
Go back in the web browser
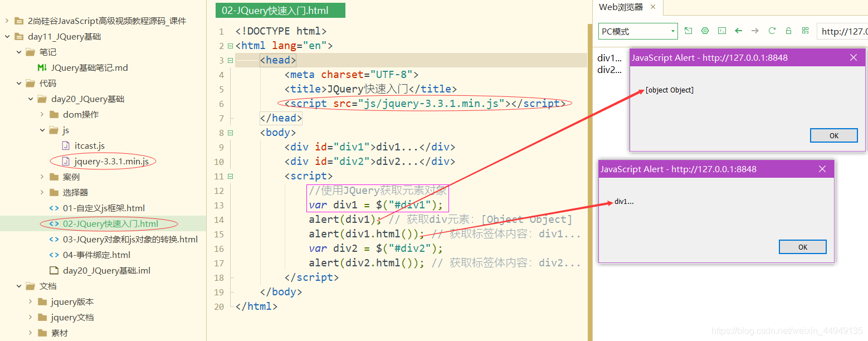pos(738,31)
